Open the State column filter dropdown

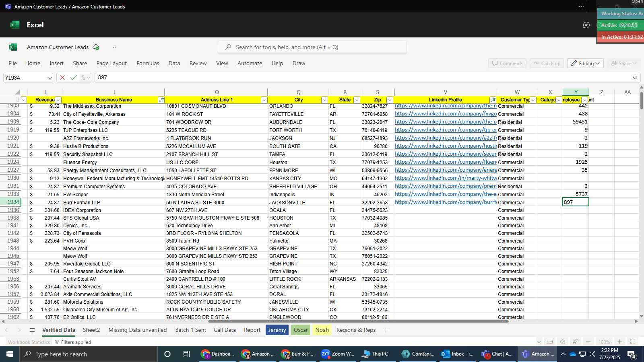[x=357, y=100]
